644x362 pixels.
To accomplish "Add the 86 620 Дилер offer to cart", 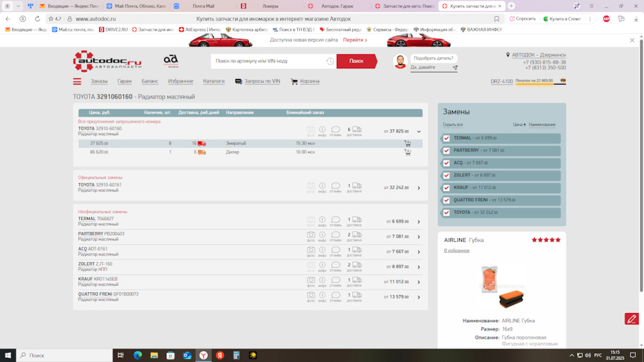I will (407, 152).
